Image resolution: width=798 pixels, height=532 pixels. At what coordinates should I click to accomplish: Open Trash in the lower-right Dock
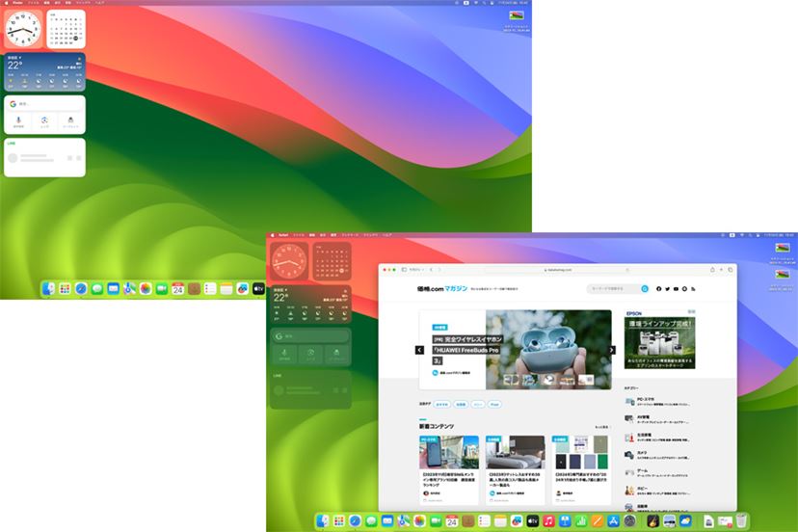click(x=740, y=520)
